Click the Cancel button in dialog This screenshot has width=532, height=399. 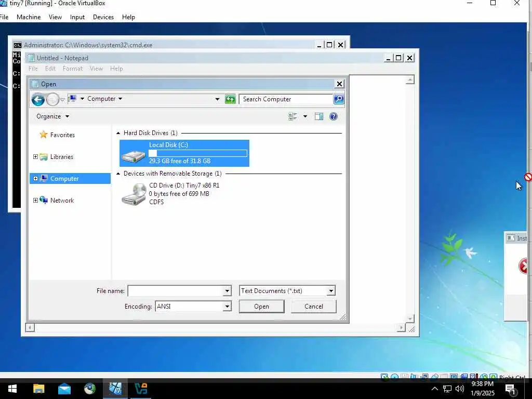point(313,307)
